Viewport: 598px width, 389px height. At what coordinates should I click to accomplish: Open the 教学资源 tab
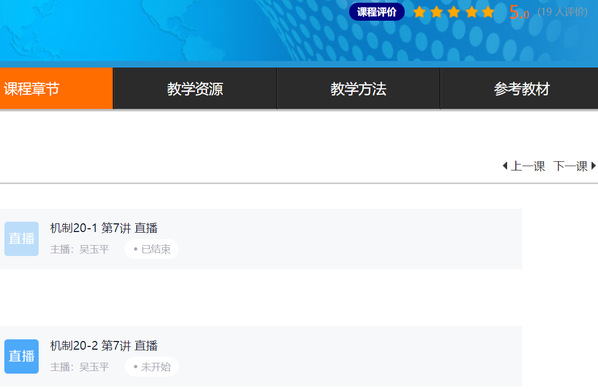195,88
